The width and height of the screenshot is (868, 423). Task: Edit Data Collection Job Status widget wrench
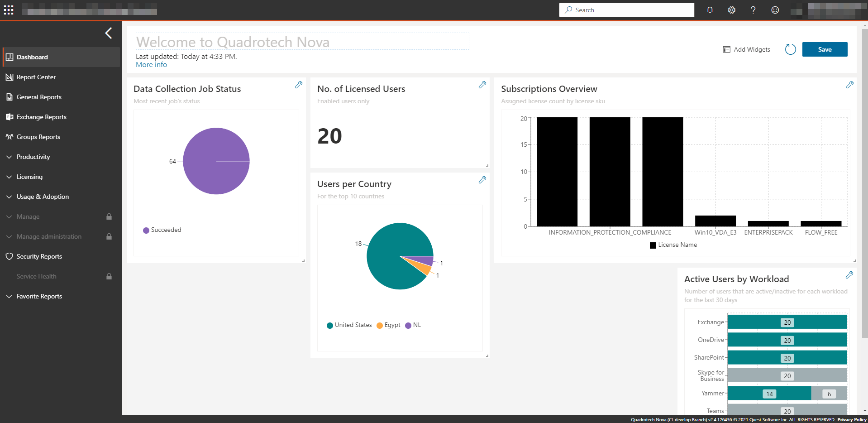click(299, 85)
